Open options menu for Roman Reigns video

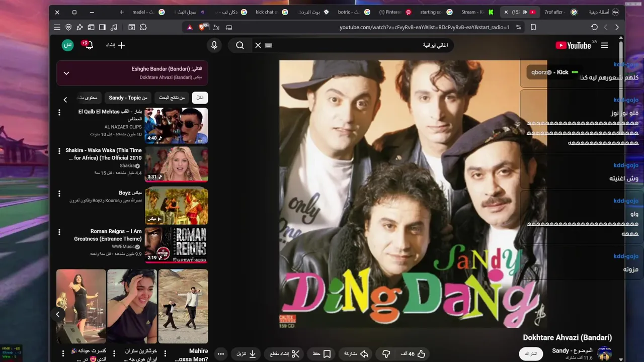[59, 232]
